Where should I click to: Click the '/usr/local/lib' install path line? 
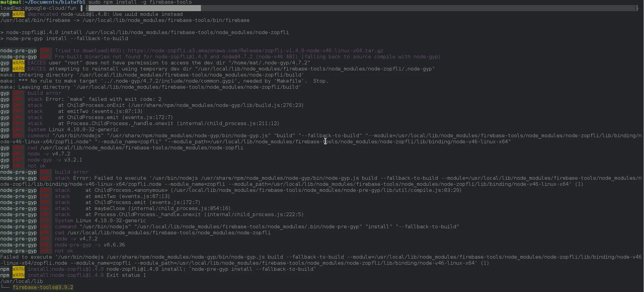22,281
